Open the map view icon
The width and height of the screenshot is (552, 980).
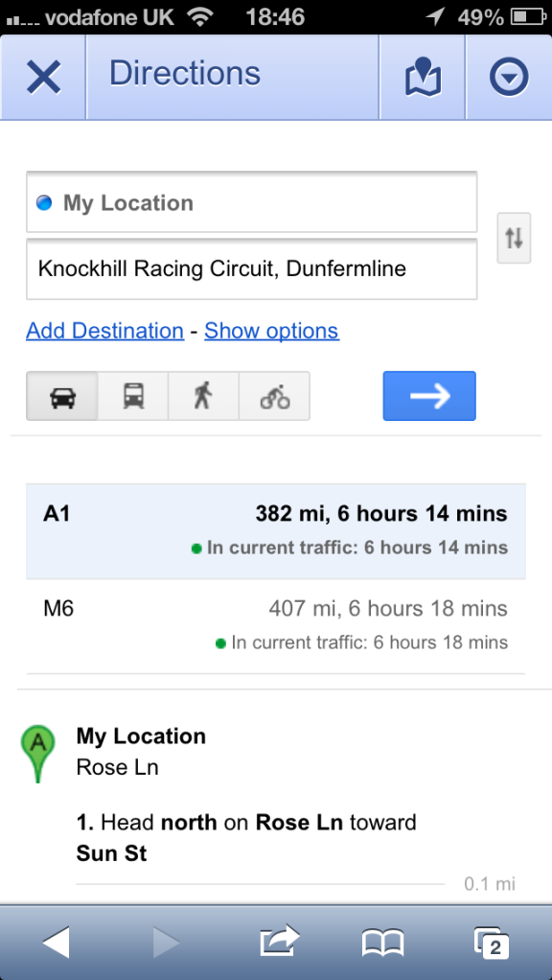(423, 78)
